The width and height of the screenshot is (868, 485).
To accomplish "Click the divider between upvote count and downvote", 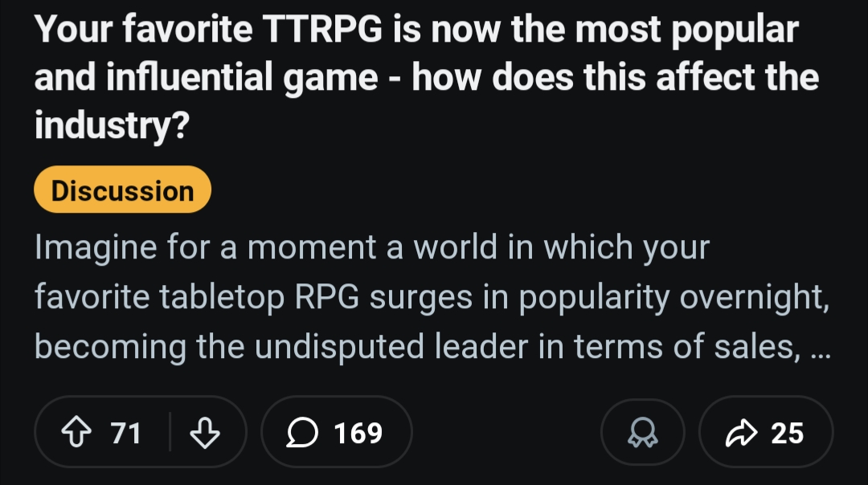I will 170,434.
